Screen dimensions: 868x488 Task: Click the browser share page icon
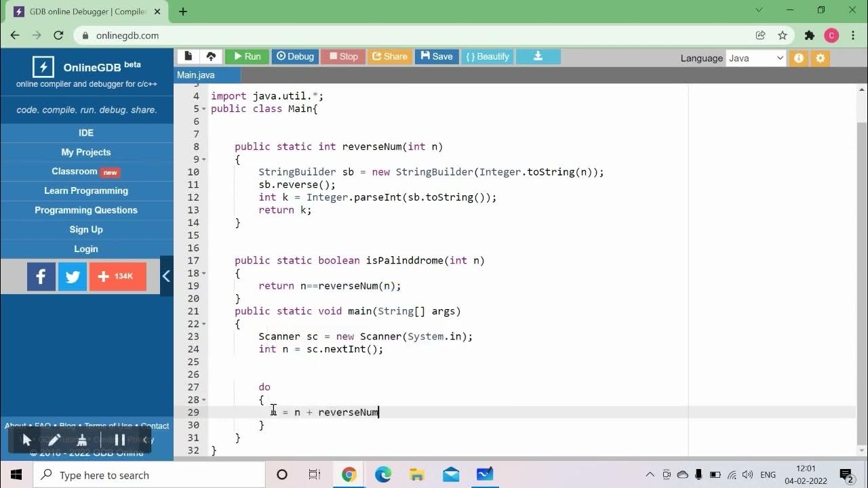click(x=761, y=35)
